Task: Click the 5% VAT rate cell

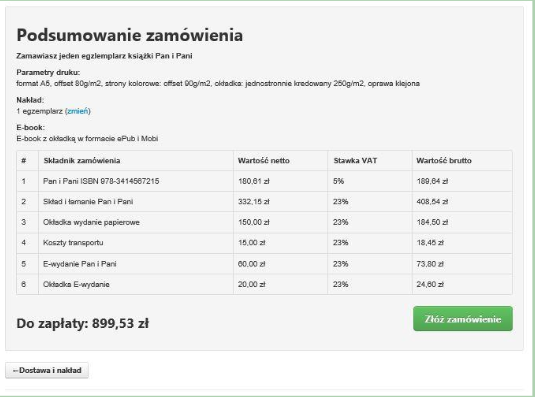Action: pyautogui.click(x=338, y=181)
